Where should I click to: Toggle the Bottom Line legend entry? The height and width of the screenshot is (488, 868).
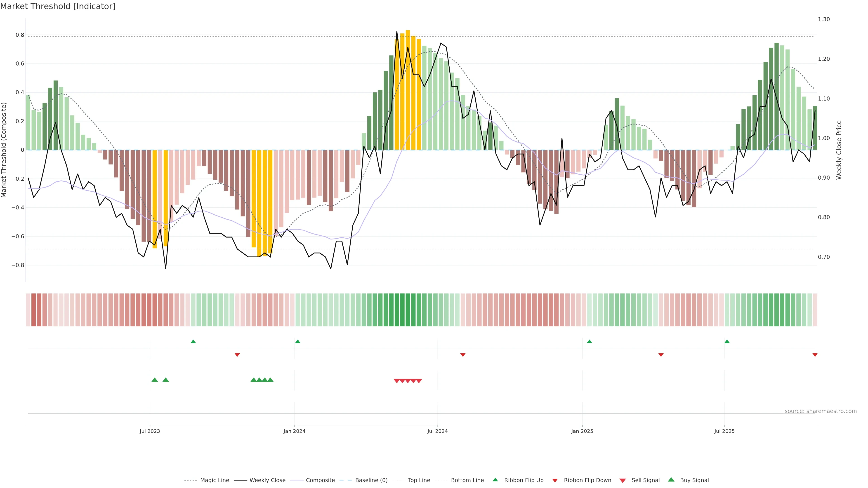[467, 480]
